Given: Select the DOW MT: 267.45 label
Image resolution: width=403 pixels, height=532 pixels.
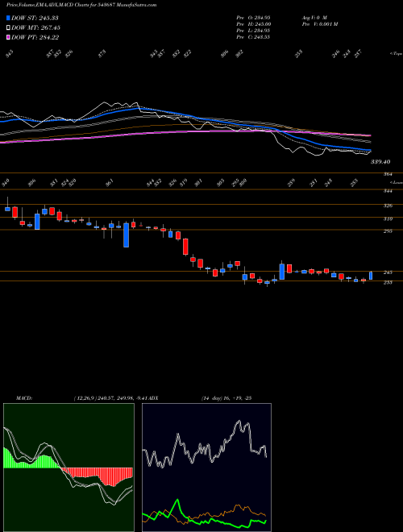Looking at the screenshot, I should point(35,28).
